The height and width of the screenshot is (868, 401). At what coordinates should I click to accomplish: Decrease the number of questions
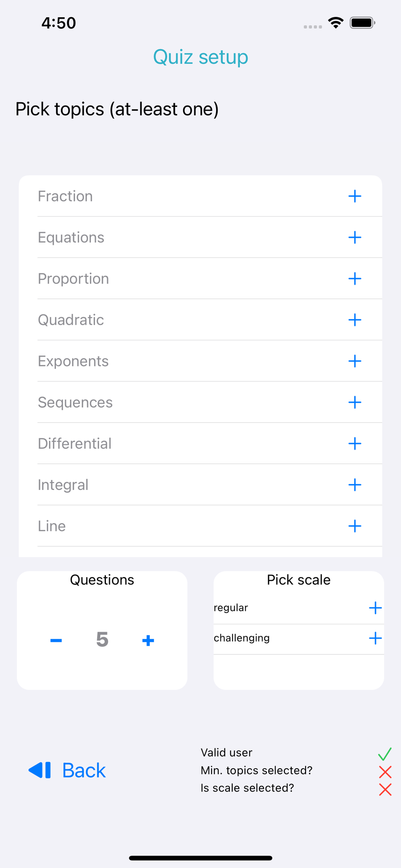(56, 640)
